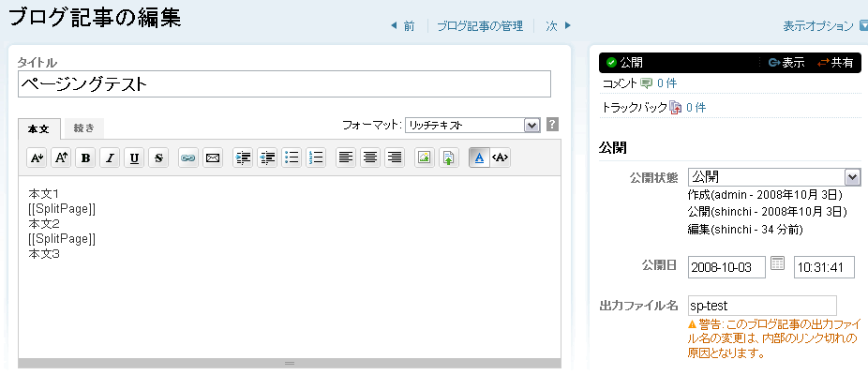
Task: Center align the text
Action: (x=370, y=157)
